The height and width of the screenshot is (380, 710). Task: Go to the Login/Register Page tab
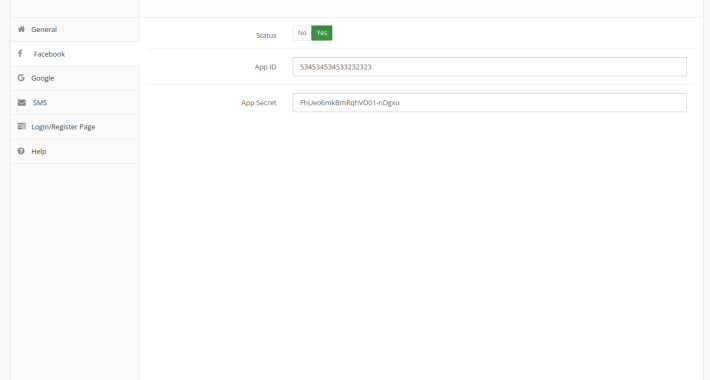[x=75, y=127]
